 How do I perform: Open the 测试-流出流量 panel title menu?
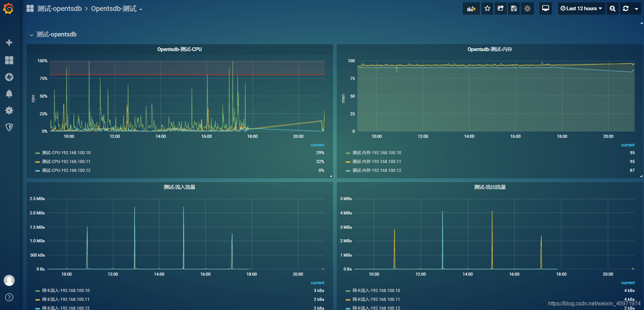pyautogui.click(x=490, y=187)
